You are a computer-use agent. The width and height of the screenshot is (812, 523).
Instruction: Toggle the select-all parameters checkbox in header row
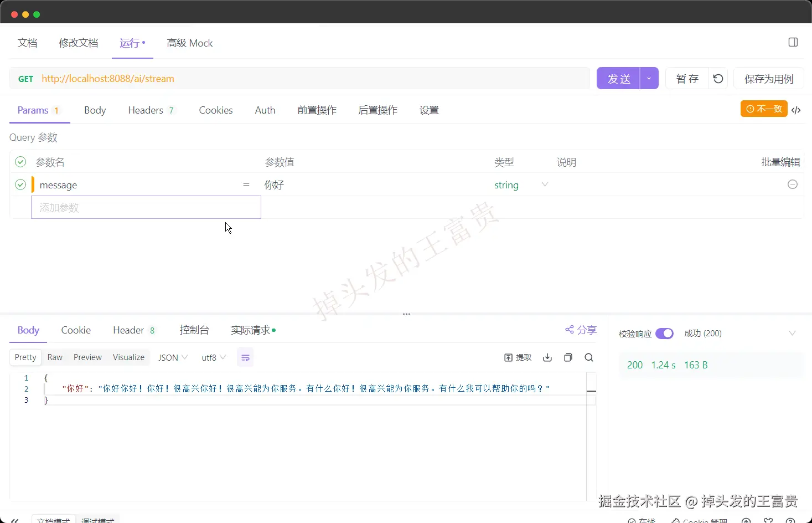[x=20, y=162]
